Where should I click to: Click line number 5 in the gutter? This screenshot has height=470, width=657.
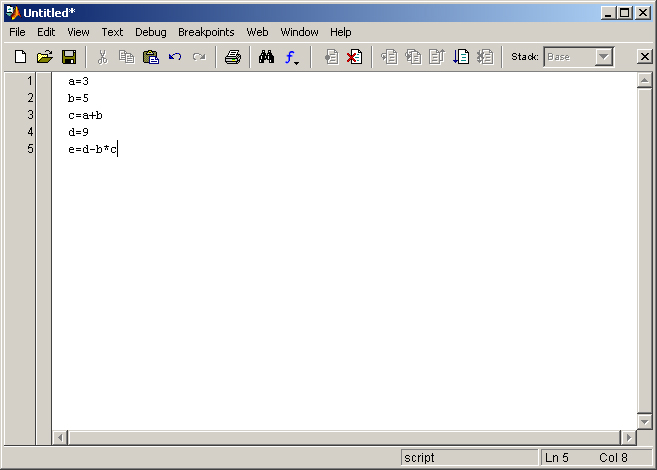tap(30, 148)
